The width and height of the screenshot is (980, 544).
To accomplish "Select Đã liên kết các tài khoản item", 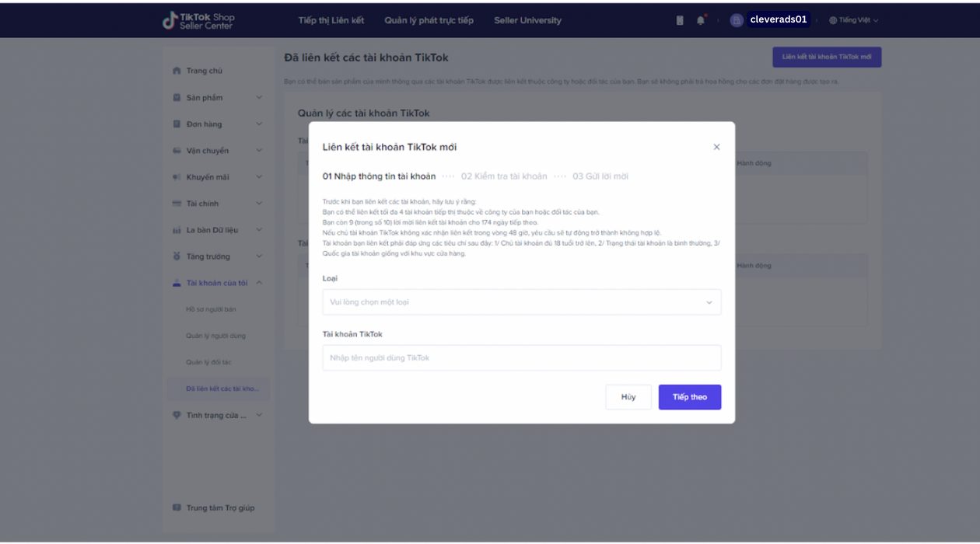I will (x=219, y=389).
